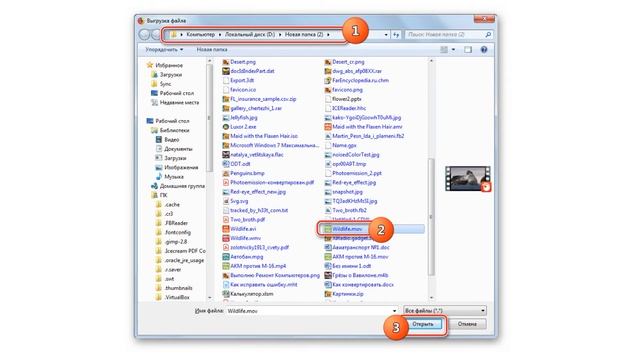Select Как исправить ошибку.mht file name

[x=264, y=284]
